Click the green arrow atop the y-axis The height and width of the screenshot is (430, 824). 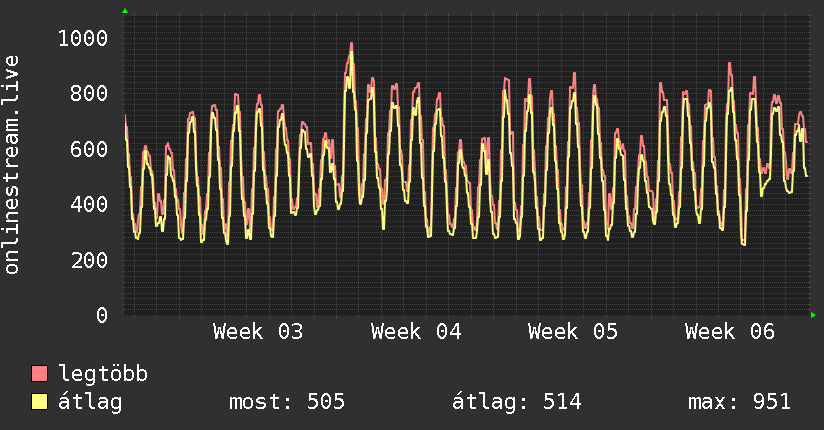click(125, 11)
